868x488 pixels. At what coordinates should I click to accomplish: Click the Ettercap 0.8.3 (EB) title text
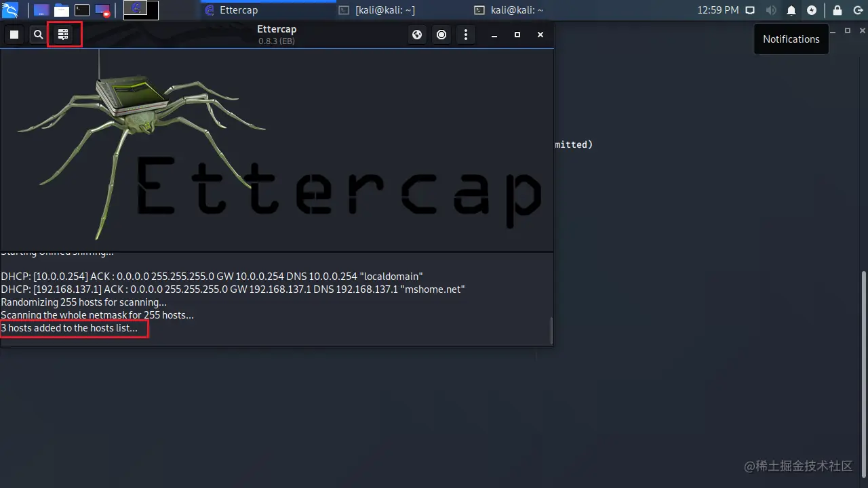pos(277,35)
